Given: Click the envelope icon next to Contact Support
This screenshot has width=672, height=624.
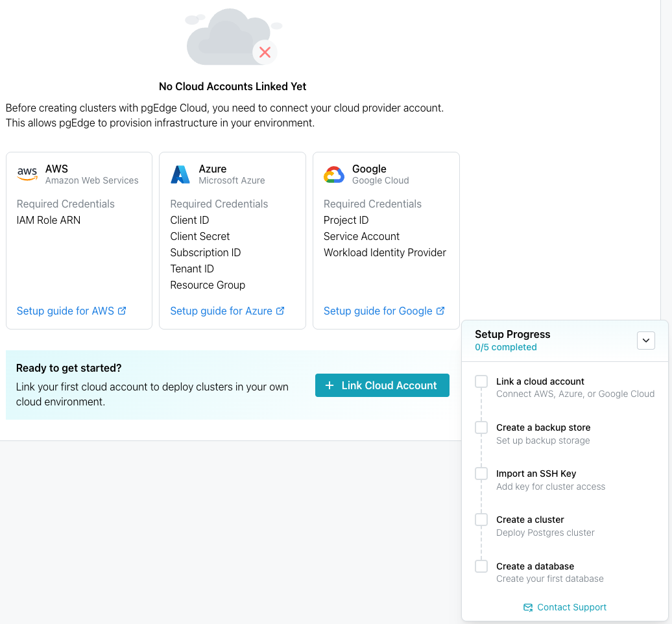Looking at the screenshot, I should [x=527, y=607].
